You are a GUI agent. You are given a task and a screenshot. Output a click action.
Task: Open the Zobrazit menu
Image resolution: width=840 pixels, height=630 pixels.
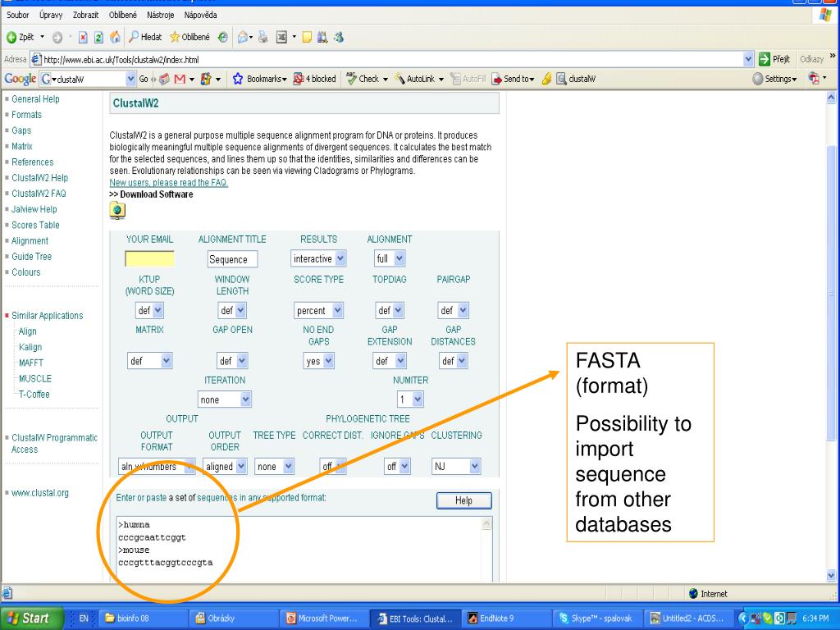[85, 15]
